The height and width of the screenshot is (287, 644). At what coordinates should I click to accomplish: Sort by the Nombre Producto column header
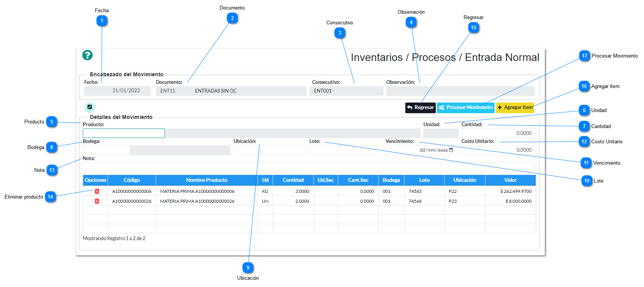207,180
